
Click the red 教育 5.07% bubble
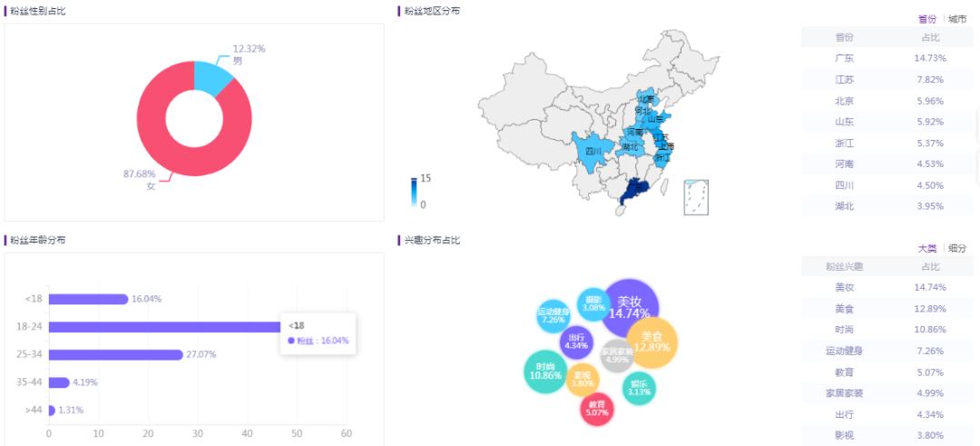[597, 409]
